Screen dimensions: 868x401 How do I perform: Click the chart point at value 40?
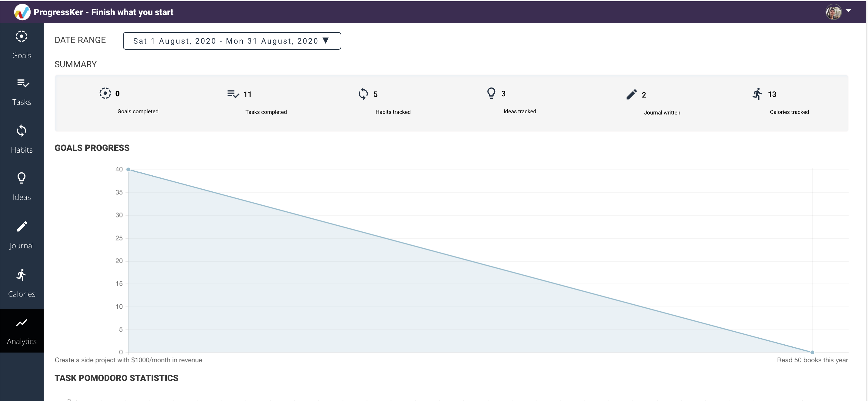(x=129, y=169)
